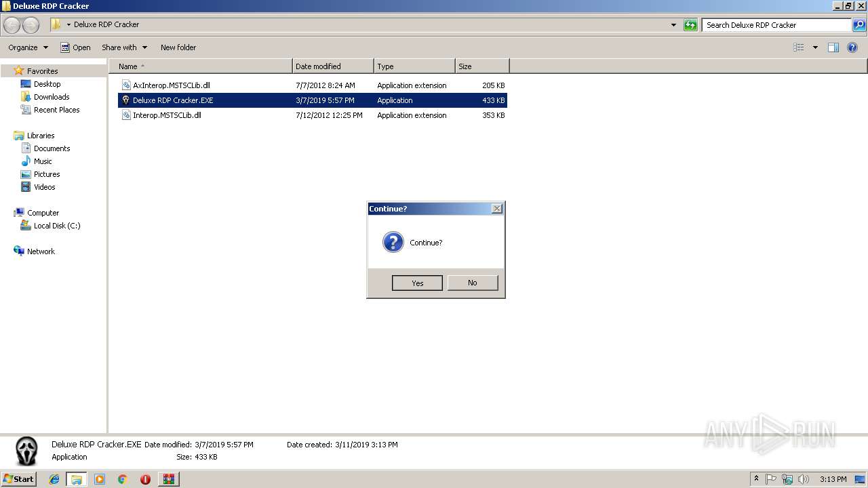Click Yes in the Continue dialog

point(417,283)
